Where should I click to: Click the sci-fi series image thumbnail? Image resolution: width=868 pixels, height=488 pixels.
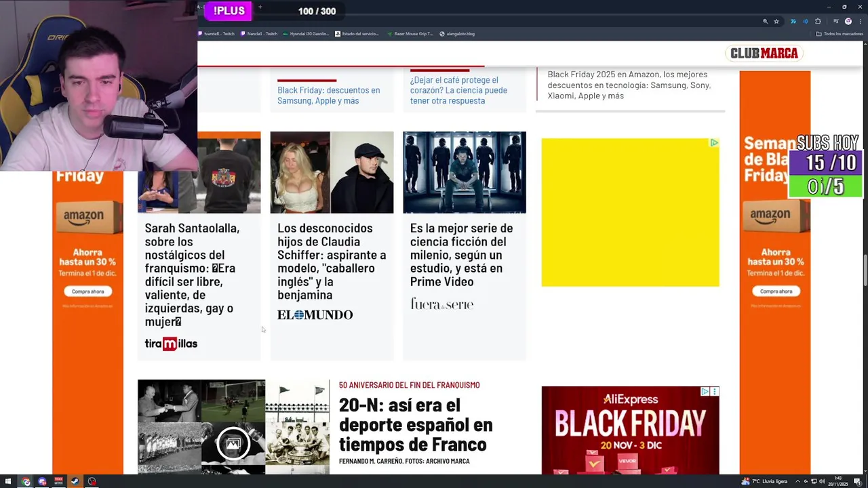click(465, 172)
